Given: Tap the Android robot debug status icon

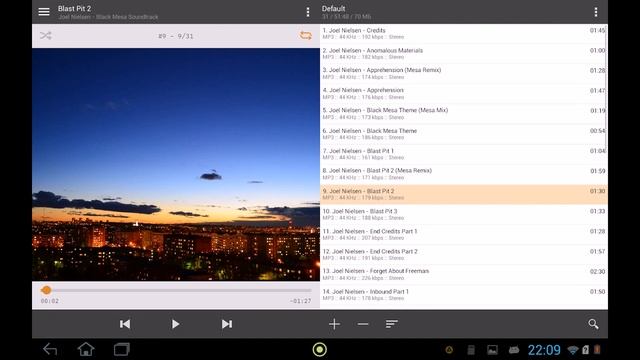Looking at the screenshot, I should tap(514, 350).
